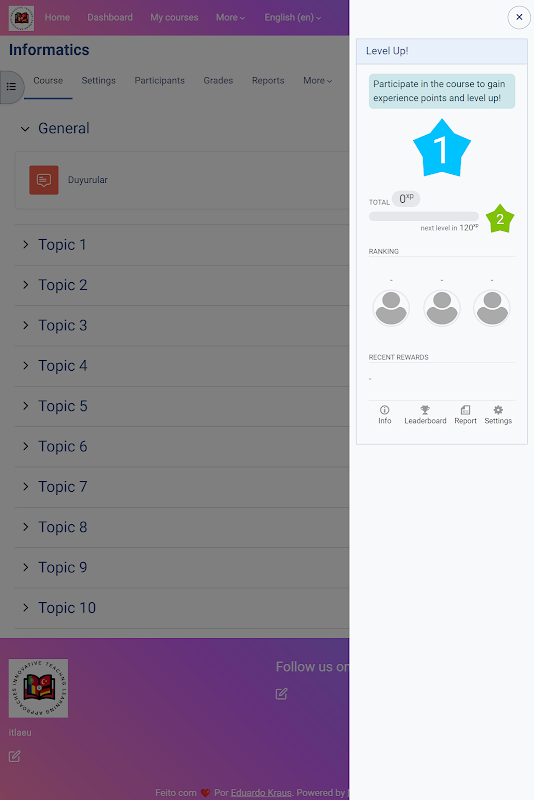Screen dimensions: 534x800
Task: Close the block drawer with X button
Action: pos(519,17)
